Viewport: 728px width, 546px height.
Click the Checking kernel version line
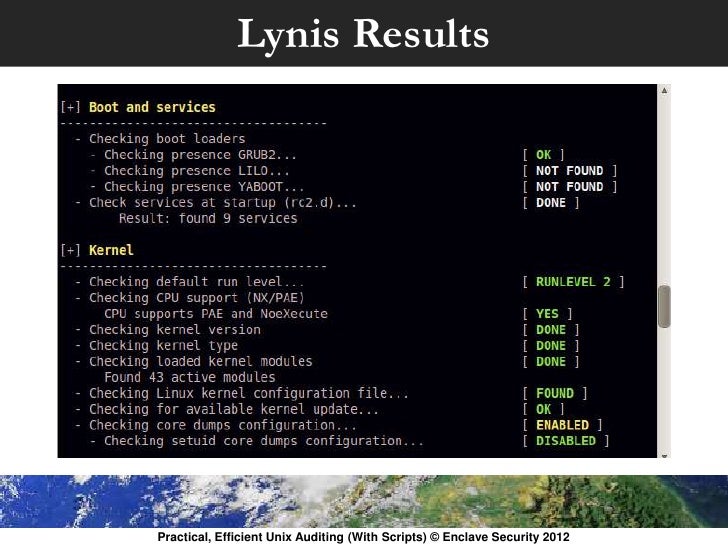168,330
